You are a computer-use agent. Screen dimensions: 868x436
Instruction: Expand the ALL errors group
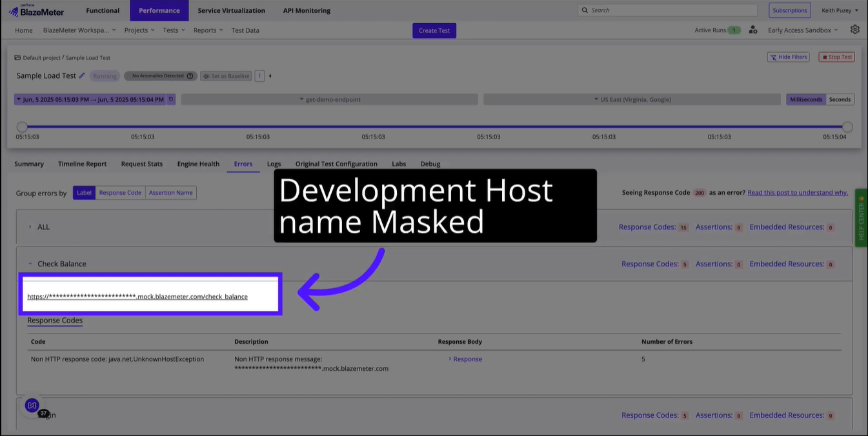point(30,227)
